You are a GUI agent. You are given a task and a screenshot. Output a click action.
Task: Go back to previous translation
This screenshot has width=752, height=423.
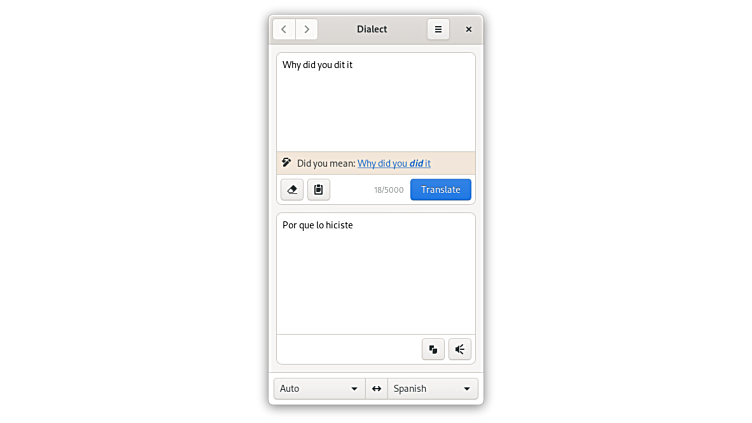point(284,29)
